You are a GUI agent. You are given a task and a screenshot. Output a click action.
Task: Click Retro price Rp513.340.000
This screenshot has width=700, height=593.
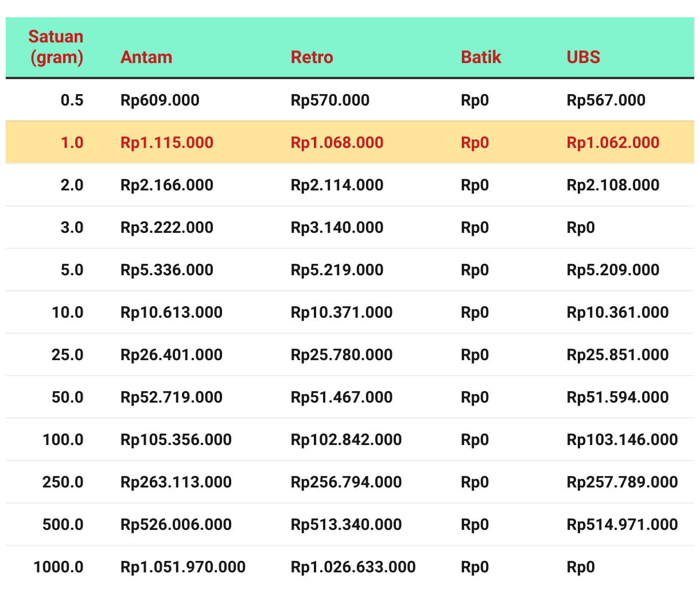[346, 525]
